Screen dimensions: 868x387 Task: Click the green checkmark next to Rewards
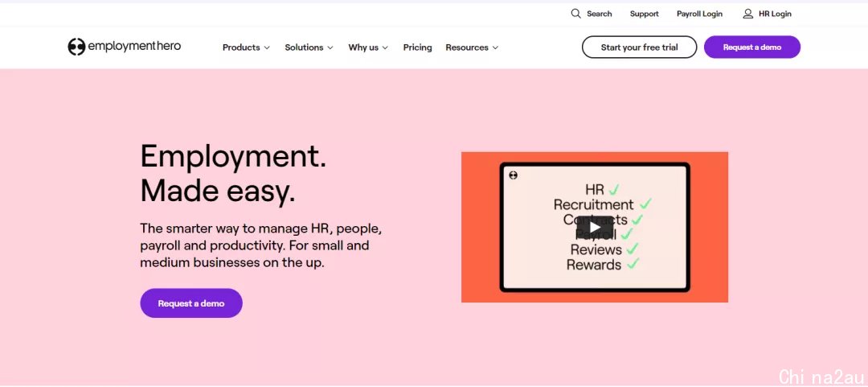pyautogui.click(x=633, y=263)
